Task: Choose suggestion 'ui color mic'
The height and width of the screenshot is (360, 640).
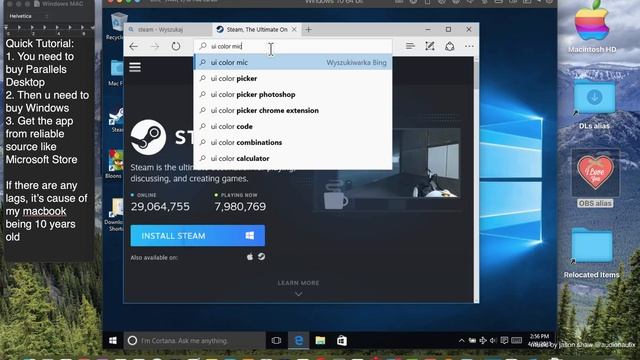Action: [x=293, y=62]
